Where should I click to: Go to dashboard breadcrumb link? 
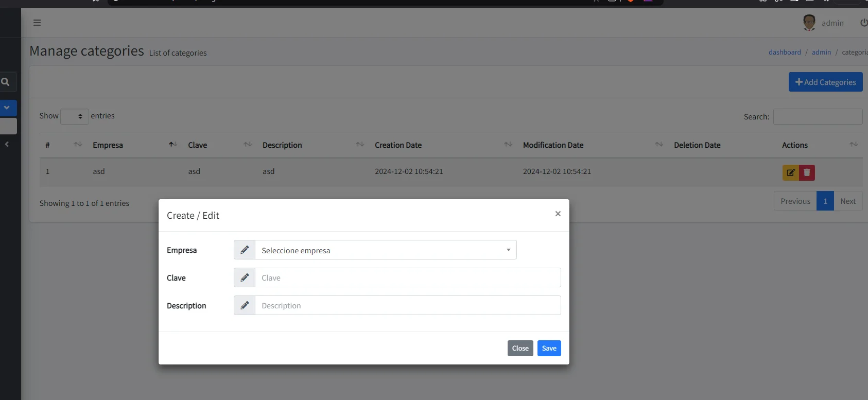click(784, 52)
